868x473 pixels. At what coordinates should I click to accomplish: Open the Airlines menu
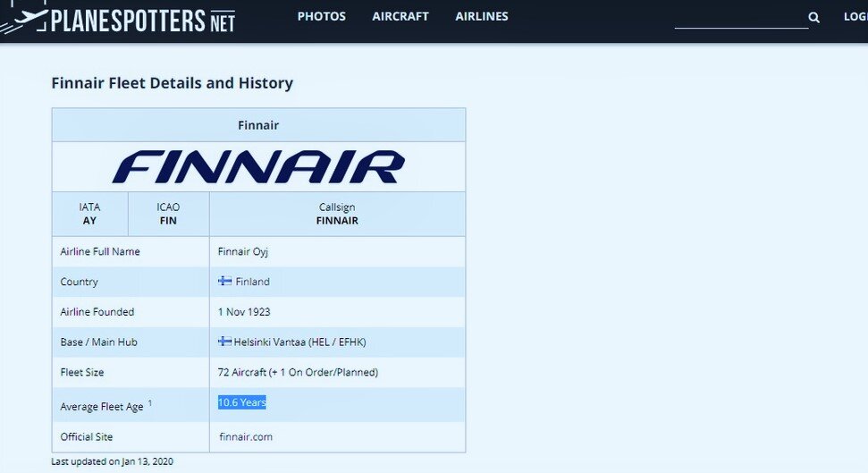(x=482, y=17)
